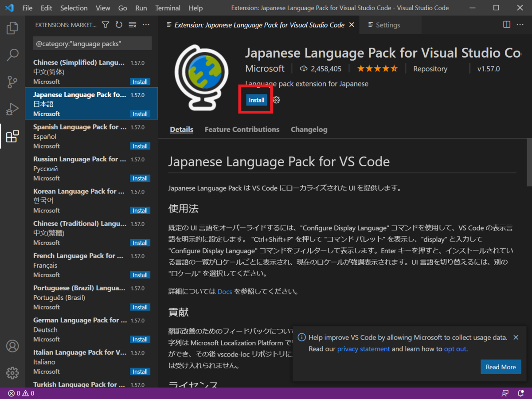
Task: Open the privacy statement link
Action: (x=364, y=349)
